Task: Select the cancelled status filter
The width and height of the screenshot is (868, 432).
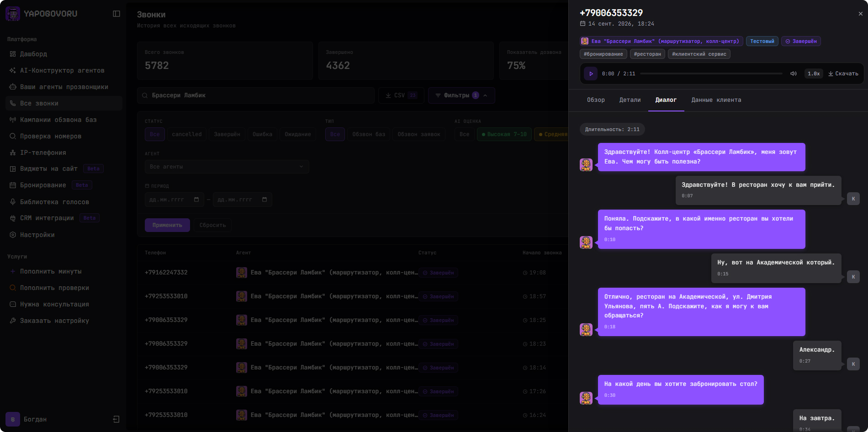Action: [x=186, y=134]
